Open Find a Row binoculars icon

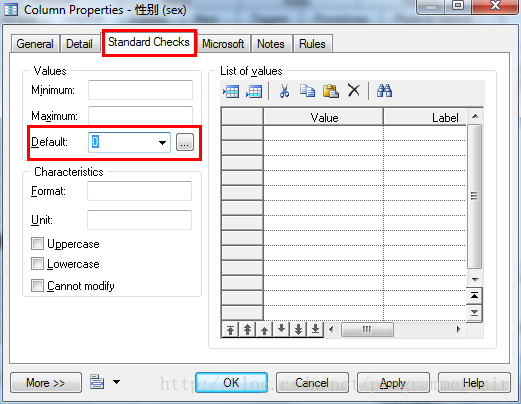(x=384, y=90)
